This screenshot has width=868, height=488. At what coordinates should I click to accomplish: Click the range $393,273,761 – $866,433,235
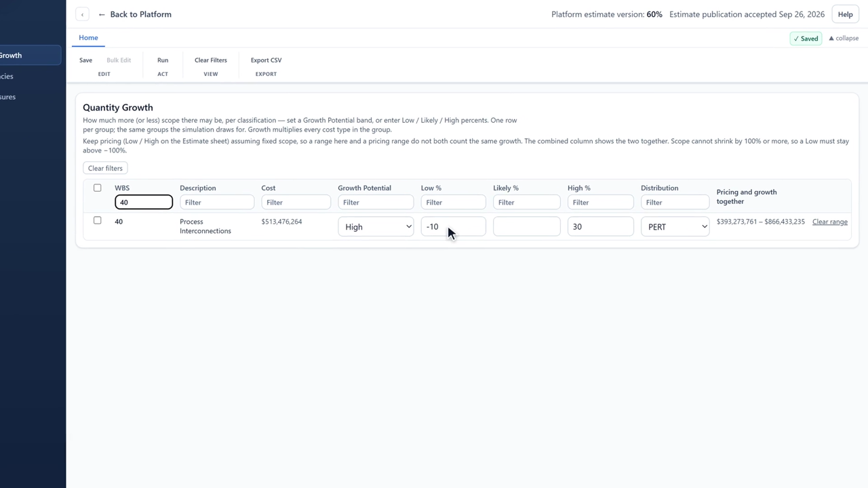761,222
